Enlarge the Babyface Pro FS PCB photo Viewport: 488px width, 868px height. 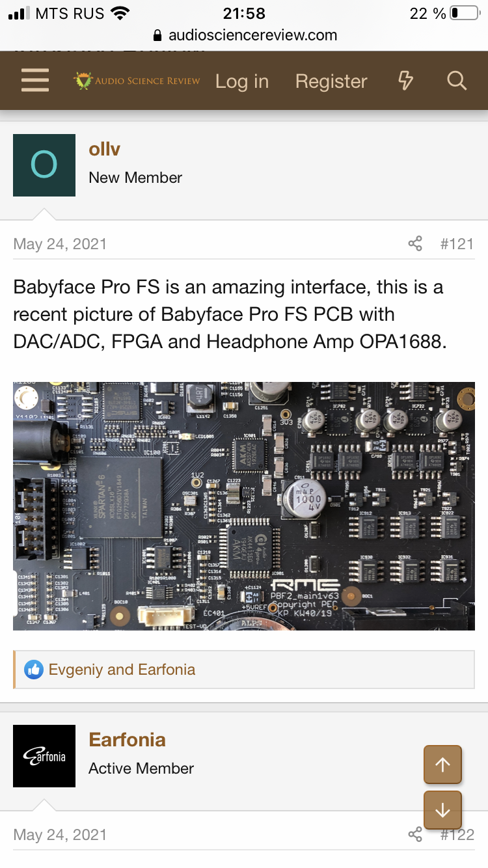244,506
